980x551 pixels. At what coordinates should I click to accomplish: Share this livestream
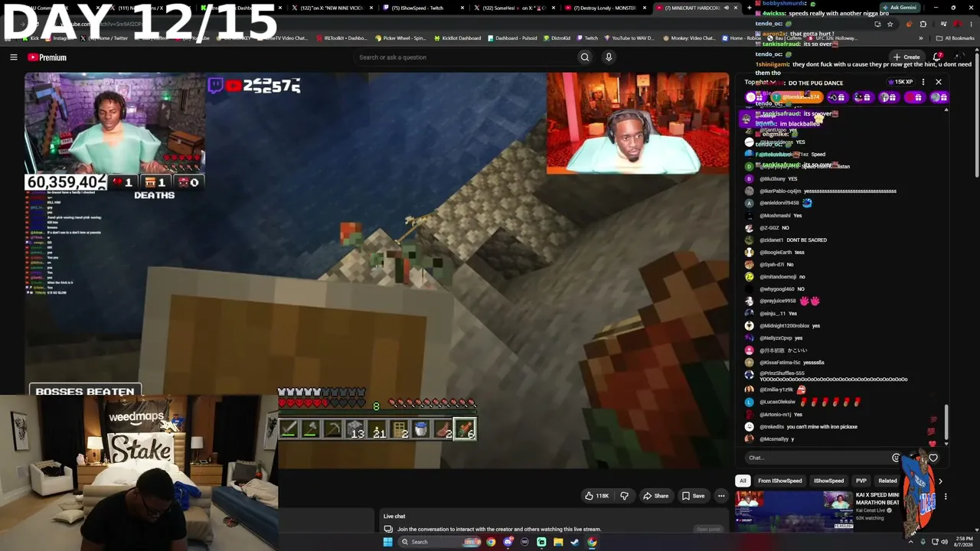[x=656, y=496]
